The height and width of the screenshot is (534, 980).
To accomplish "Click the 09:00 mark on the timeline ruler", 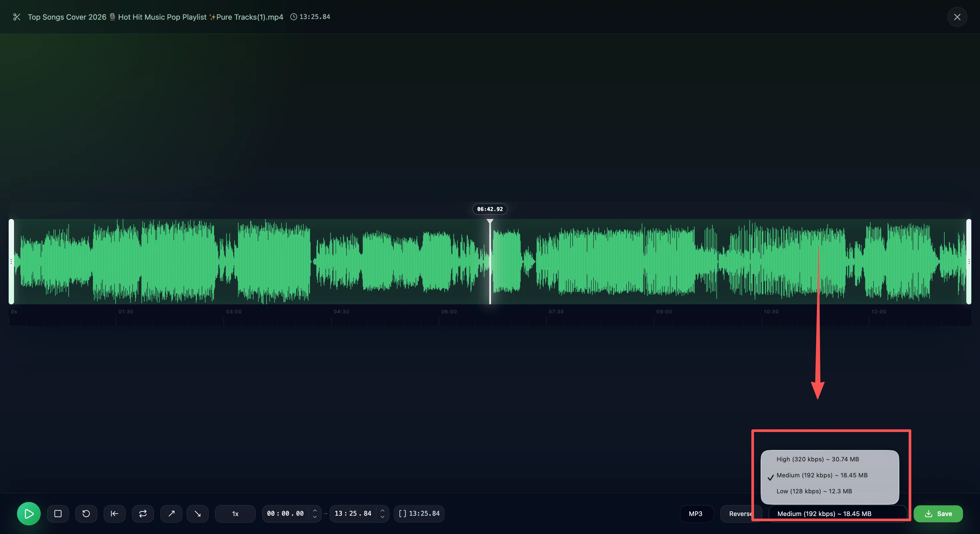I will 664,311.
